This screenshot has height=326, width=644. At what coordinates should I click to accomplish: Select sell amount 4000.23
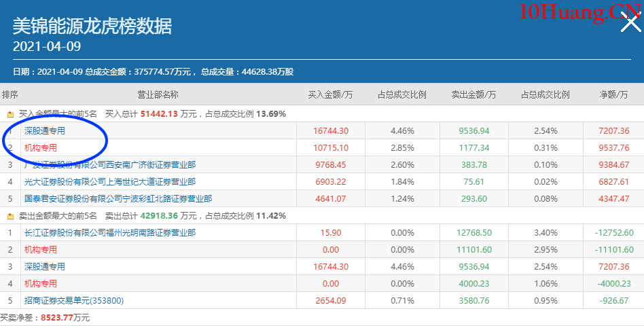point(474,284)
